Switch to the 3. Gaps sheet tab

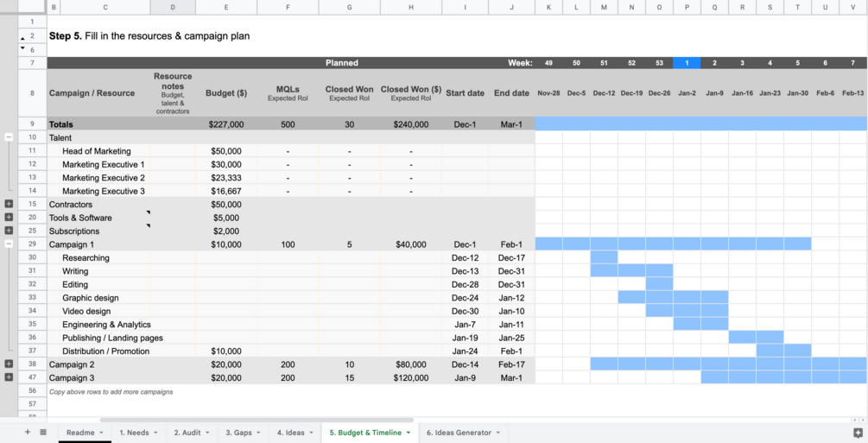(x=238, y=433)
